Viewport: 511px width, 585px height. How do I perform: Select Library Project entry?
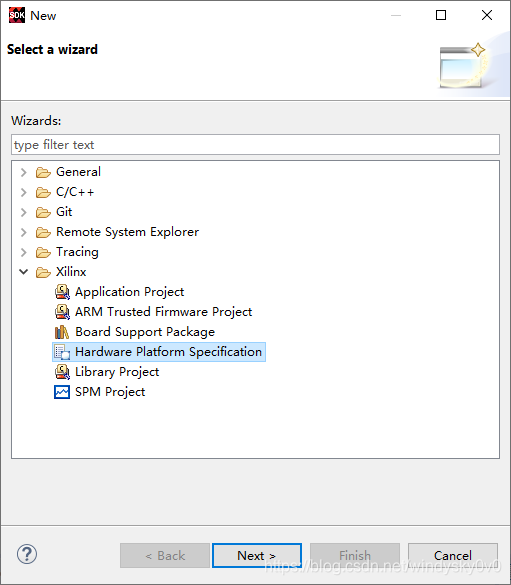pos(117,372)
